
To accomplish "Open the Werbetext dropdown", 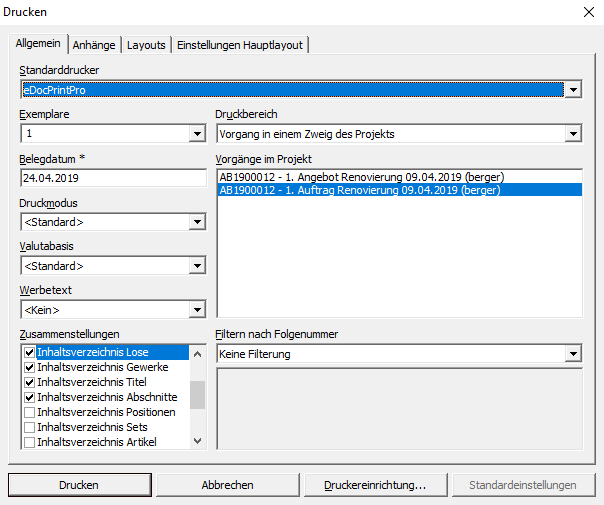I will pyautogui.click(x=197, y=310).
